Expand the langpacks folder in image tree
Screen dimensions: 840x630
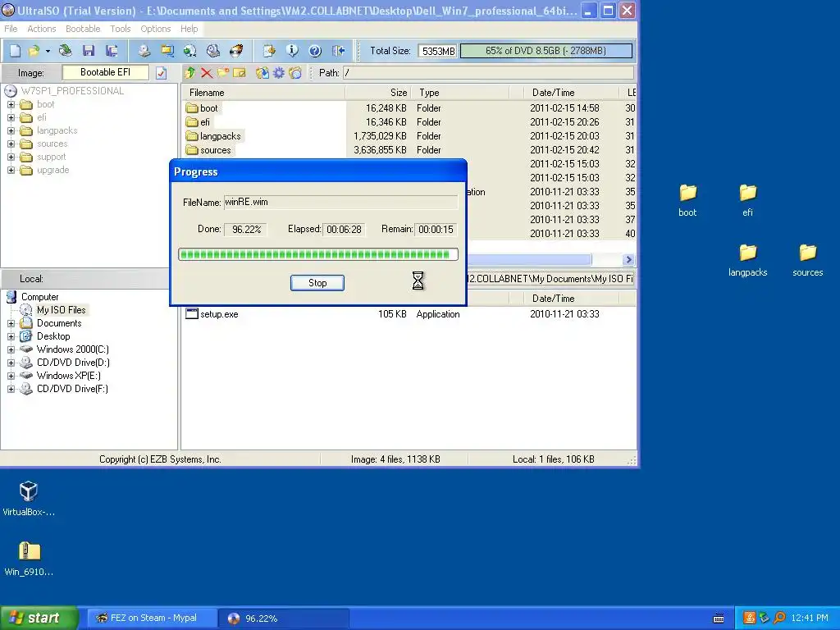(x=11, y=130)
